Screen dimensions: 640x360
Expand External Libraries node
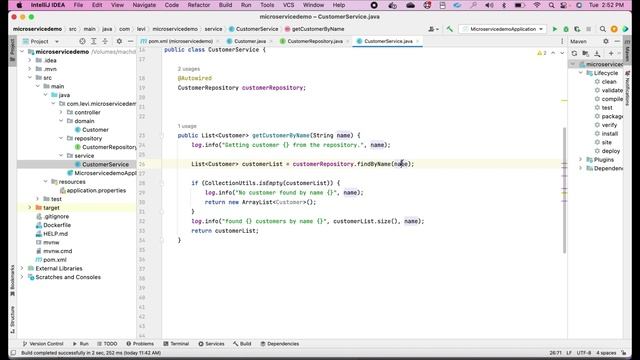click(22, 269)
